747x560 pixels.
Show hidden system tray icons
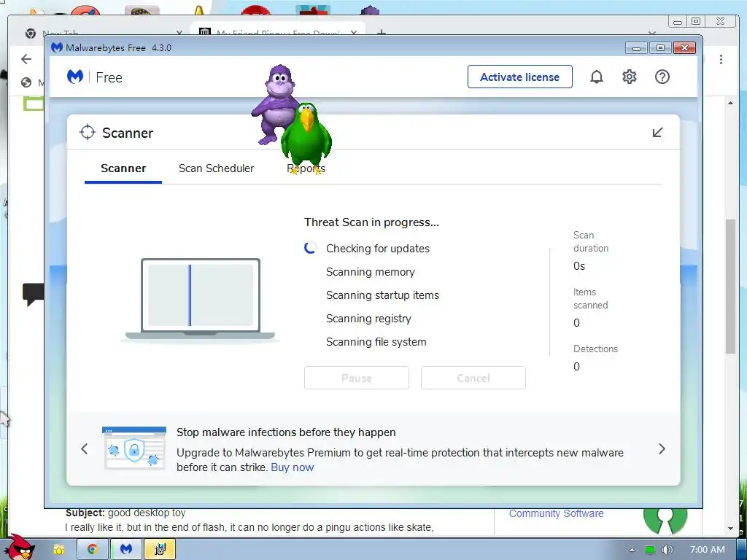632,550
